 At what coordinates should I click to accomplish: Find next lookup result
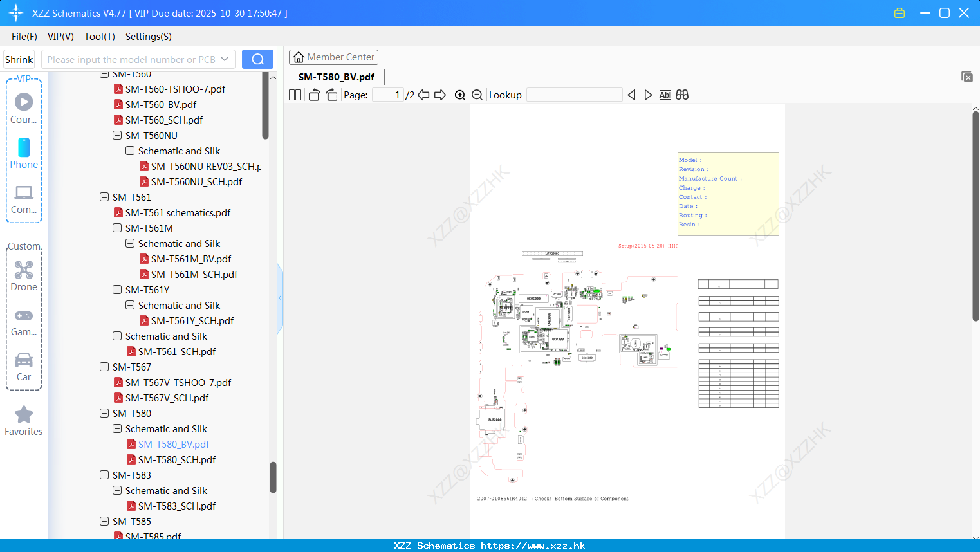click(648, 95)
